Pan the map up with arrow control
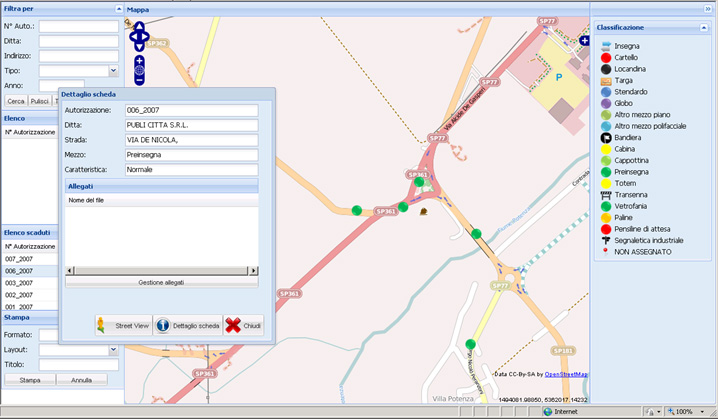 click(x=139, y=26)
